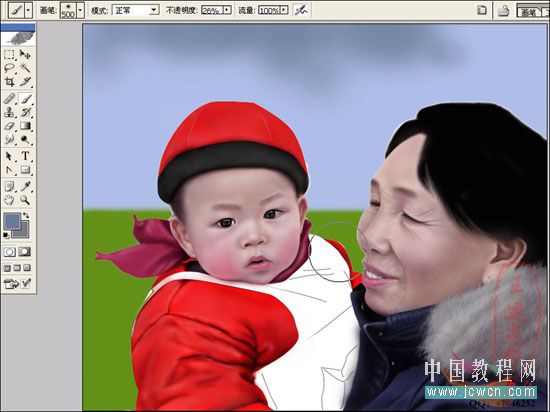
Task: Click the opacity value field 26%
Action: (212, 10)
